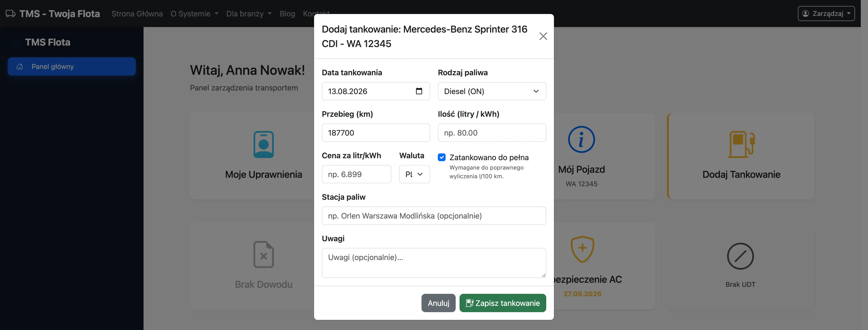
Task: Uncheck Zatankowano do pełna checkbox
Action: [442, 157]
